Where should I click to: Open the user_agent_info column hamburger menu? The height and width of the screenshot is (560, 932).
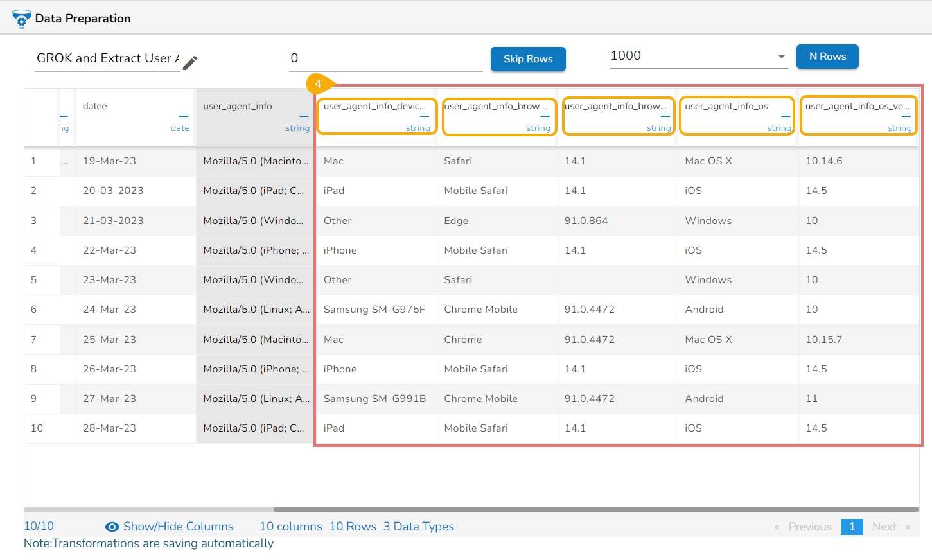tap(304, 116)
